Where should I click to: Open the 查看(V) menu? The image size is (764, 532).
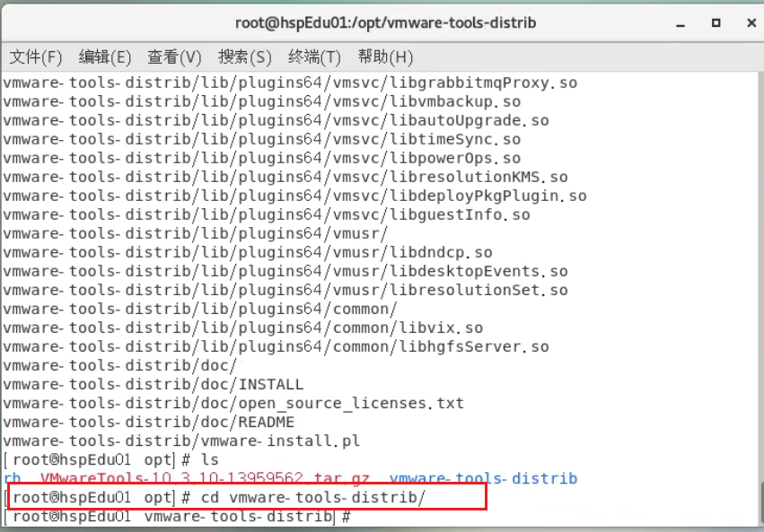(174, 57)
